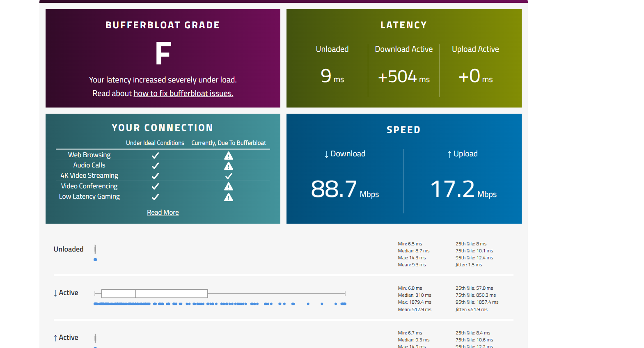Click download Active 75th %ile: 850.3 ms
The height and width of the screenshot is (348, 644).
pyautogui.click(x=476, y=295)
